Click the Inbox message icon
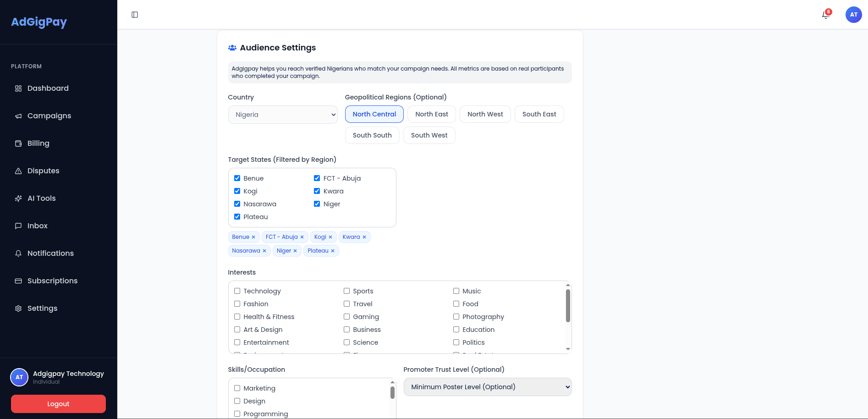This screenshot has height=419, width=868. [x=18, y=226]
